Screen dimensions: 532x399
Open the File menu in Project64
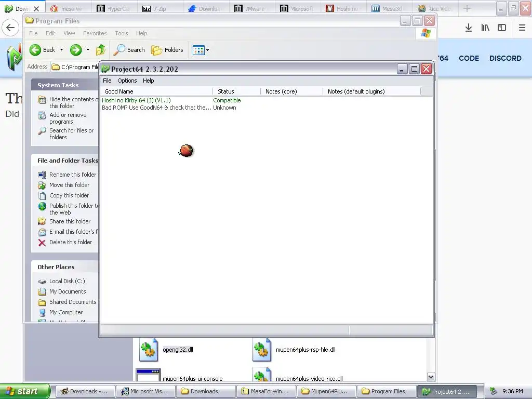click(x=107, y=81)
